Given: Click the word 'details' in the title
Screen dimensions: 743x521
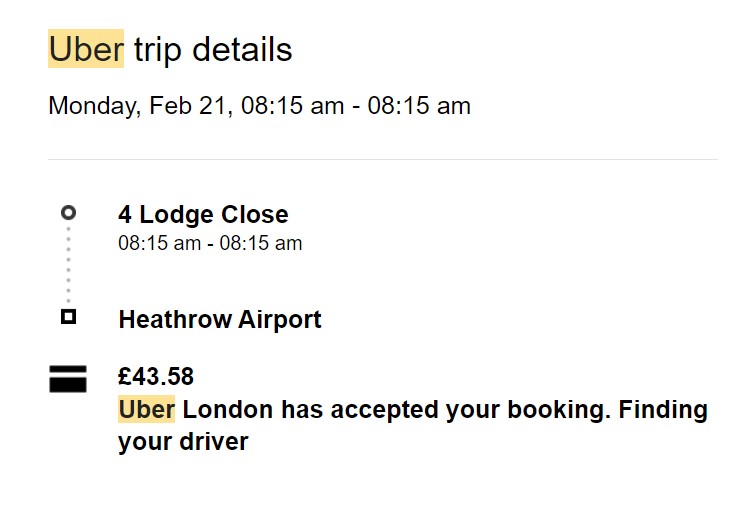Looking at the screenshot, I should [x=242, y=49].
